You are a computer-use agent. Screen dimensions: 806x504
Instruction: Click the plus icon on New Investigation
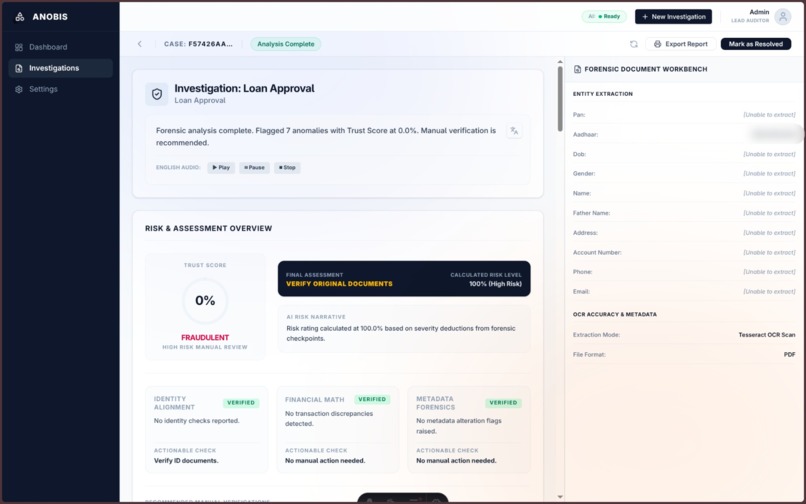[645, 17]
